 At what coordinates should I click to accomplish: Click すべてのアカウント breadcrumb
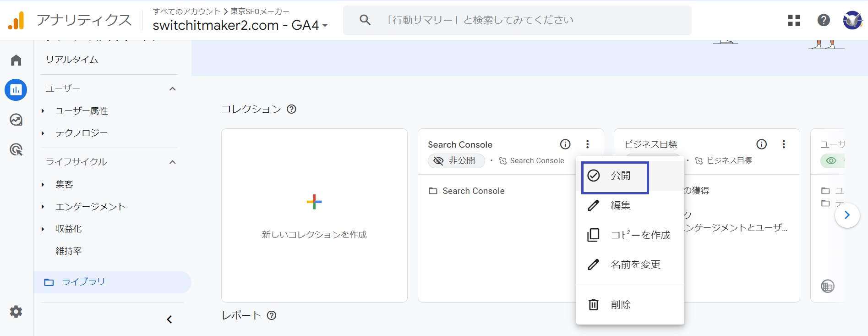[x=186, y=11]
